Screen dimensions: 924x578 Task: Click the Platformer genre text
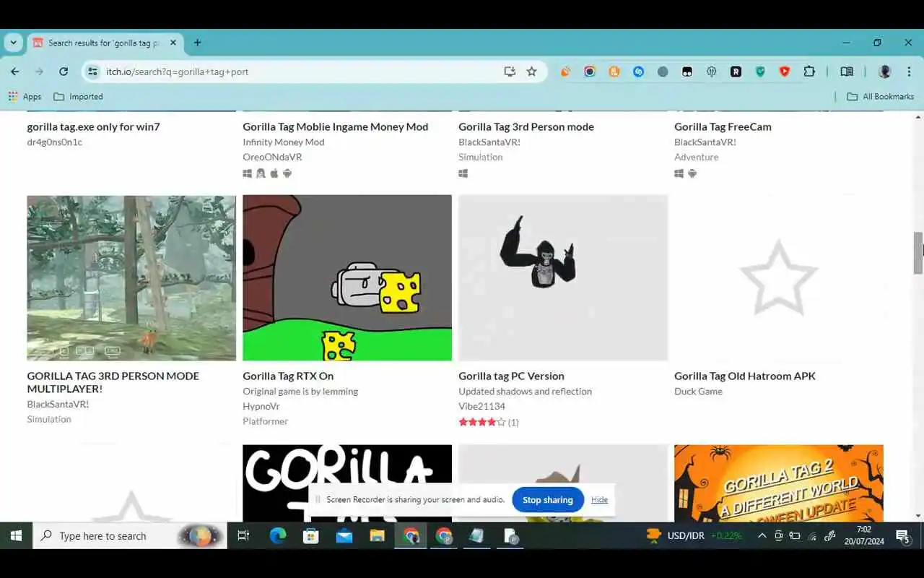tap(265, 420)
